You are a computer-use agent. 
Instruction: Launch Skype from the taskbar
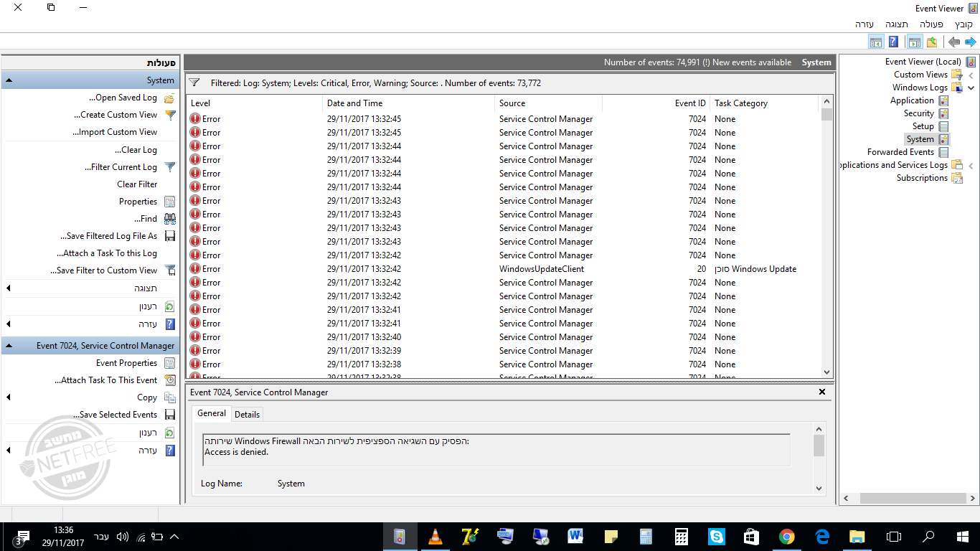(717, 536)
